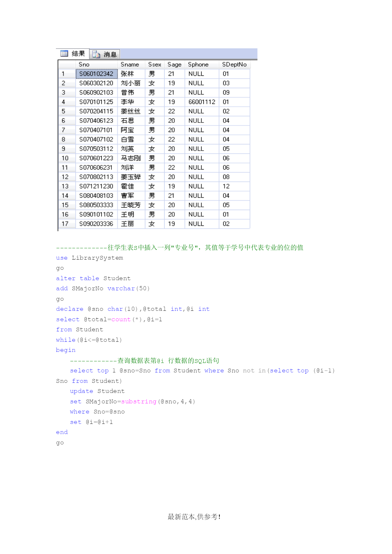The image size is (392, 554).
Task: Click phone value 66001112
Action: point(202,102)
